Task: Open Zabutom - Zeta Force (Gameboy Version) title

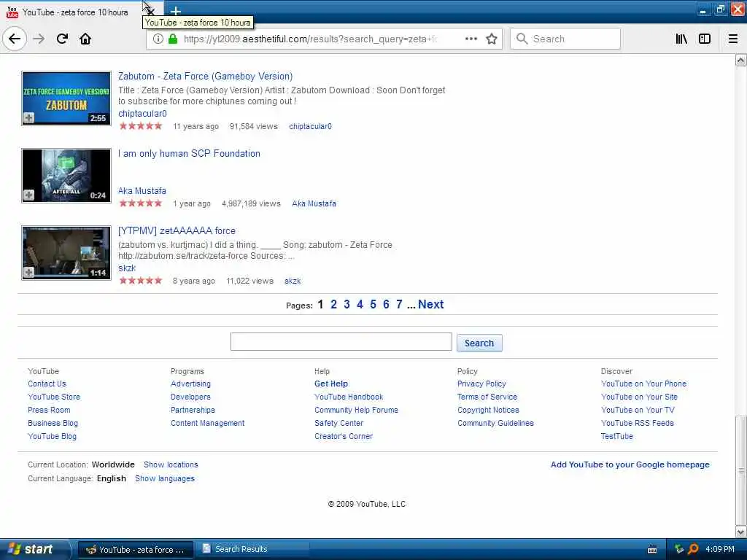Action: (205, 76)
